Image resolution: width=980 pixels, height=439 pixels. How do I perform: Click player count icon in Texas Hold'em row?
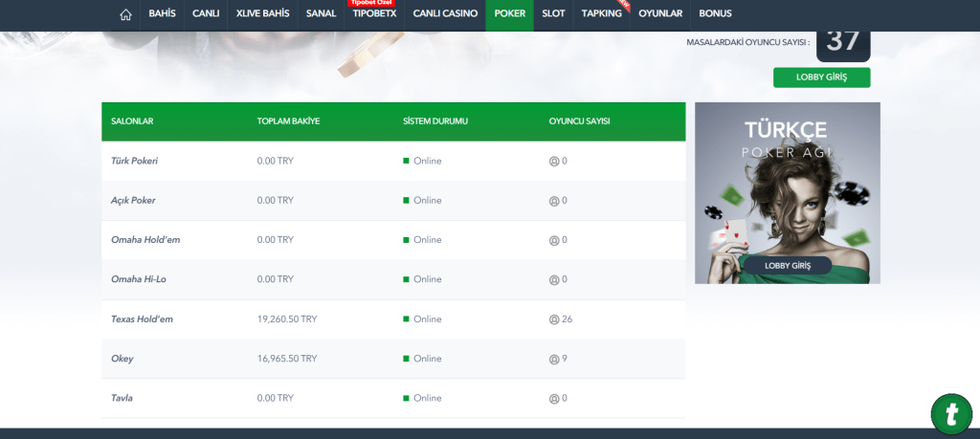click(554, 319)
